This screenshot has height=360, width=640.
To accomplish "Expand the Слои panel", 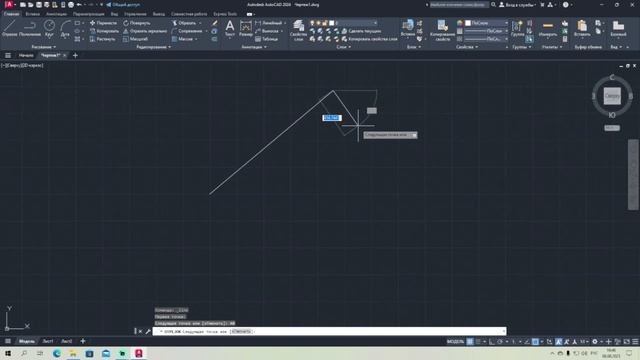I will pyautogui.click(x=343, y=47).
